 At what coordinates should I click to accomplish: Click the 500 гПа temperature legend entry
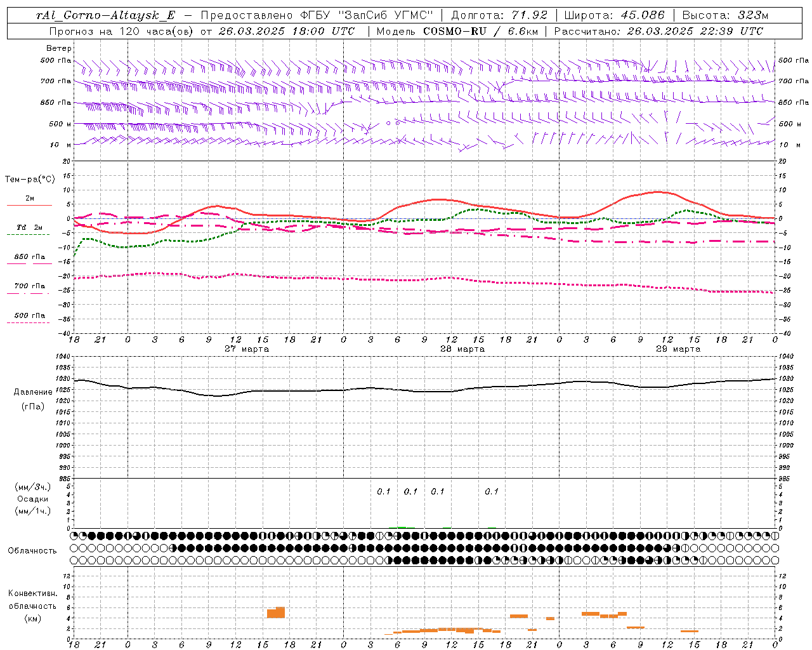coord(29,315)
